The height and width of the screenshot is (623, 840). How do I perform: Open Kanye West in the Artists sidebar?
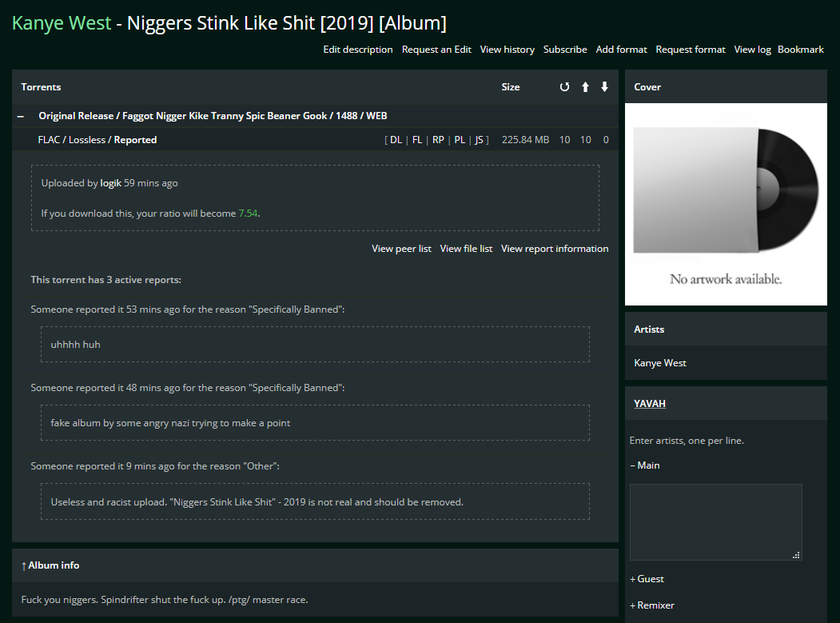click(x=660, y=363)
